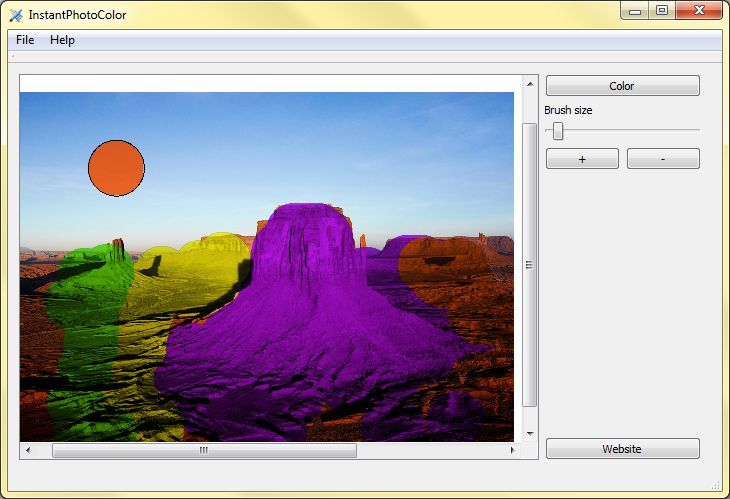Increase brush size with the plus button
Screen dimensions: 730x499
point(582,159)
